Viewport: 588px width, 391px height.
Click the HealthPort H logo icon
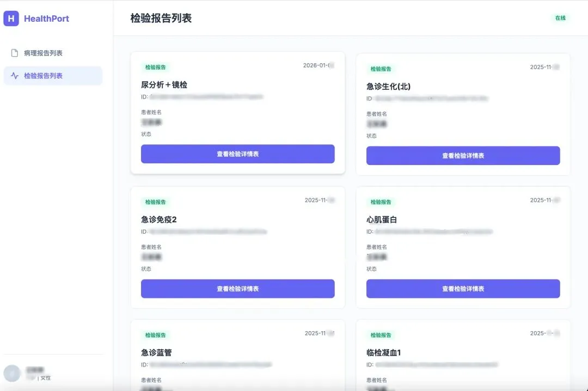11,19
